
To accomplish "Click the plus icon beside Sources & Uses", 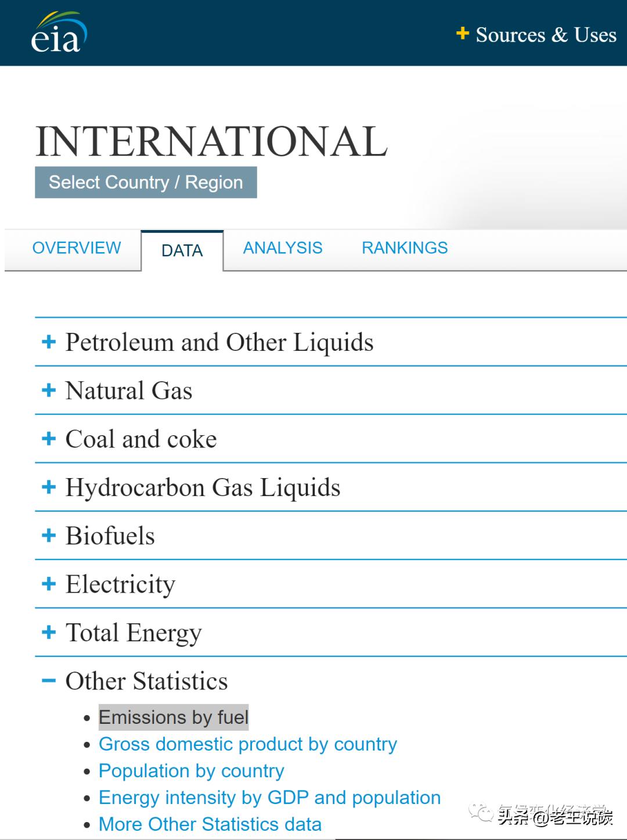I will [x=462, y=33].
